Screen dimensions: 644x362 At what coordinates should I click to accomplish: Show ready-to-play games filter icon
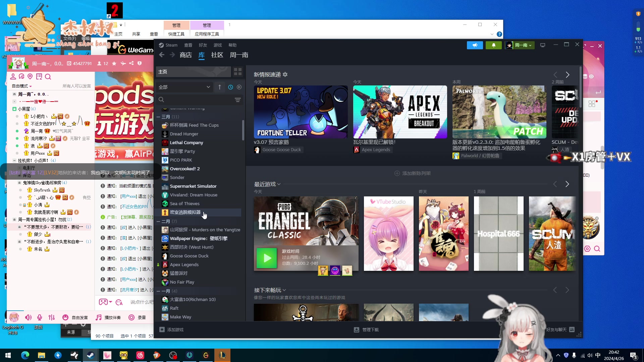(x=239, y=87)
